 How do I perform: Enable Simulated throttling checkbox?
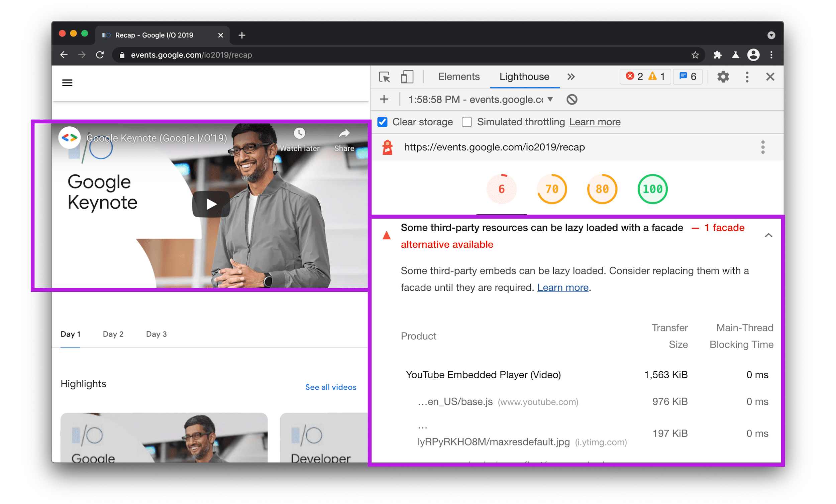[467, 122]
